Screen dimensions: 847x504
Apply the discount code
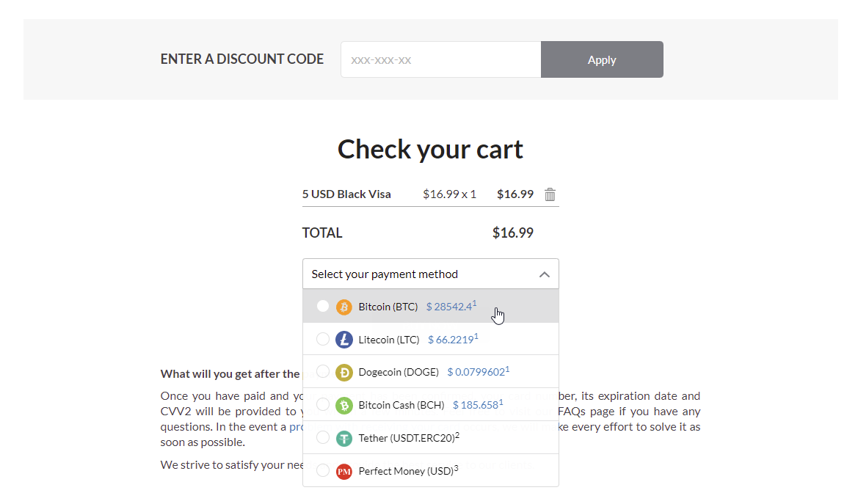click(602, 59)
